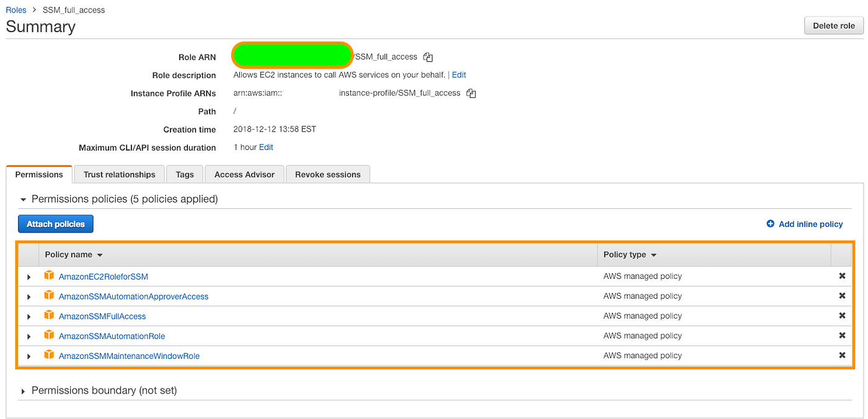Click AWS managed policy in AmazonSSMFullAccess row

[642, 316]
